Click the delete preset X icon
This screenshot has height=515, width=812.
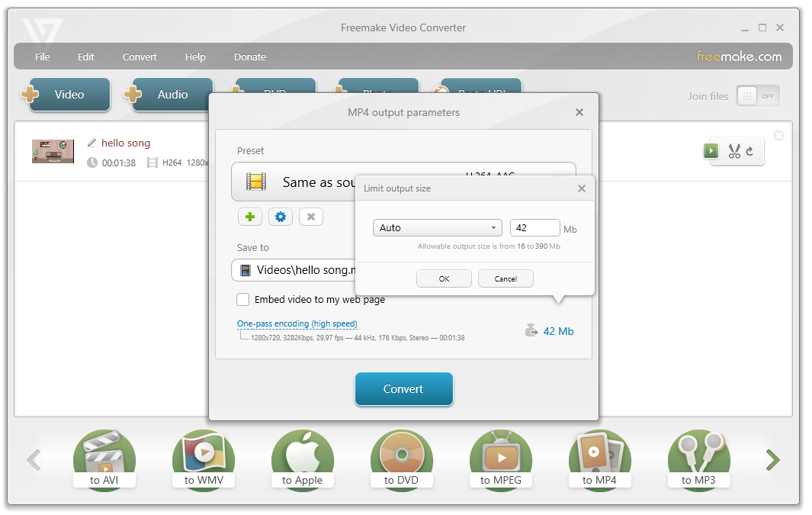[x=310, y=217]
